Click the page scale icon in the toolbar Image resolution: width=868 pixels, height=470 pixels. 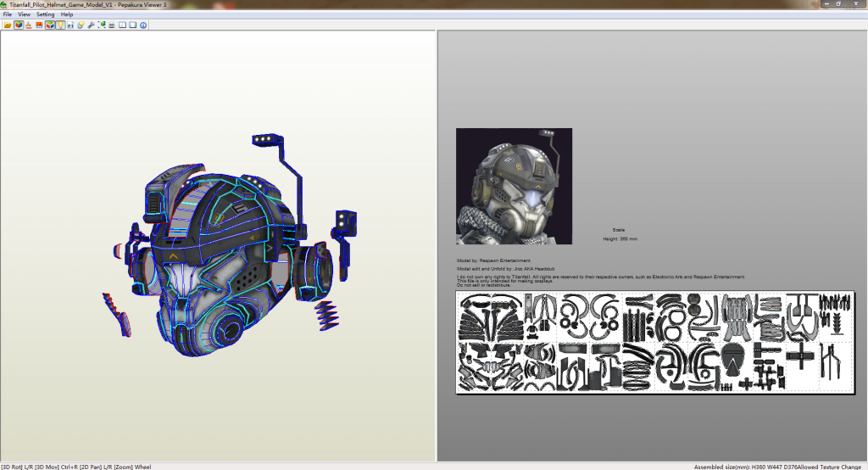(x=70, y=25)
